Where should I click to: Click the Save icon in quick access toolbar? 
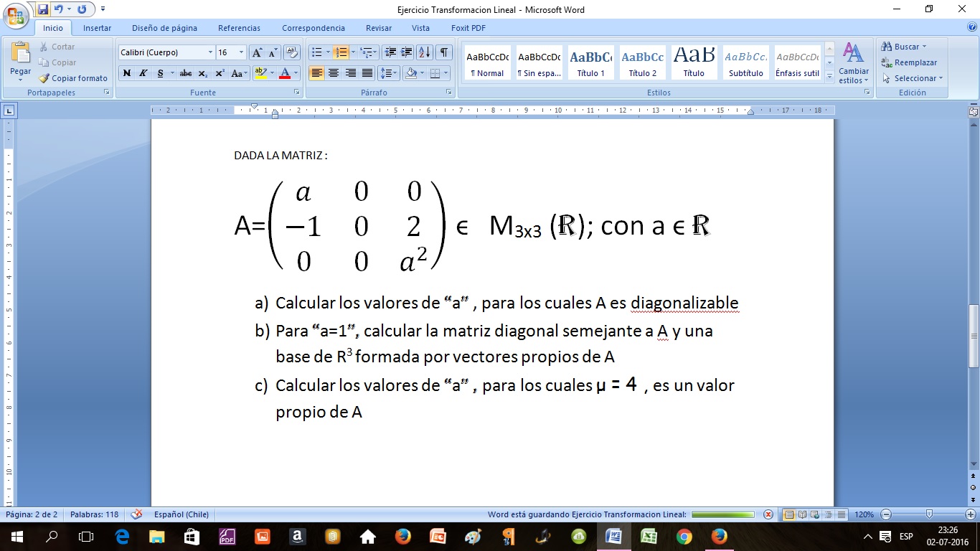point(42,9)
